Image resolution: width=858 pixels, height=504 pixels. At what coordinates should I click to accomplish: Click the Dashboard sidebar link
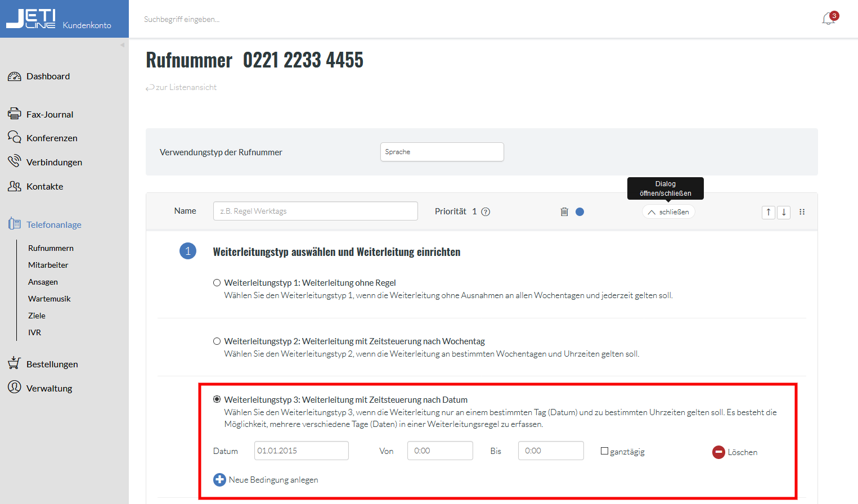tap(48, 76)
